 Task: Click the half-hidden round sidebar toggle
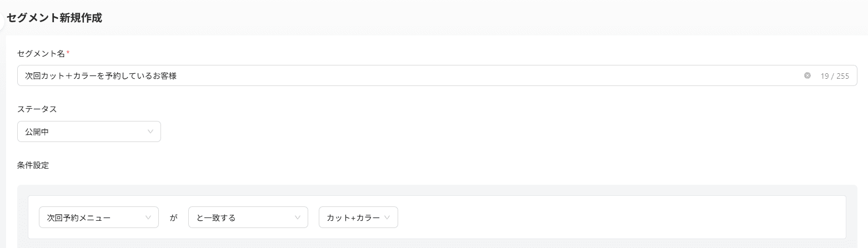tap(2, 17)
